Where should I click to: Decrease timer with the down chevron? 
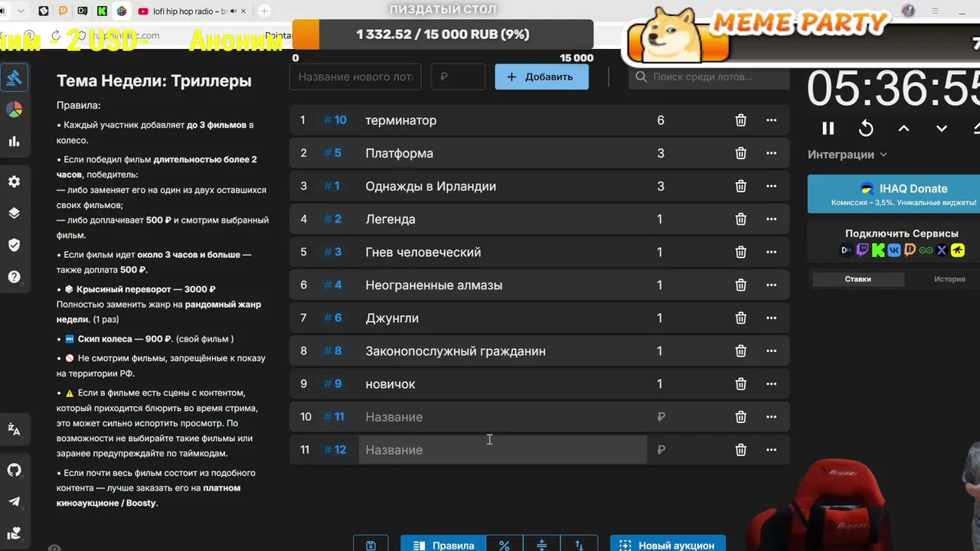click(942, 129)
